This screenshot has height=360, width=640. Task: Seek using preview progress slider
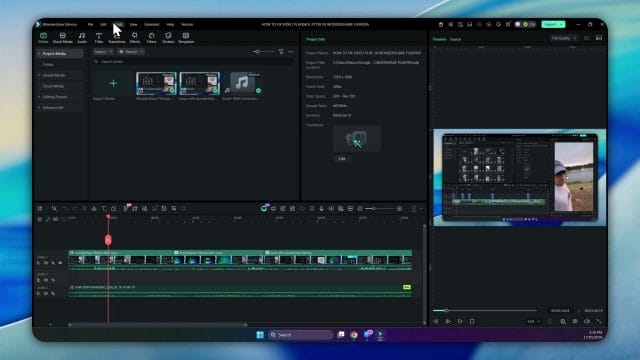(485, 311)
